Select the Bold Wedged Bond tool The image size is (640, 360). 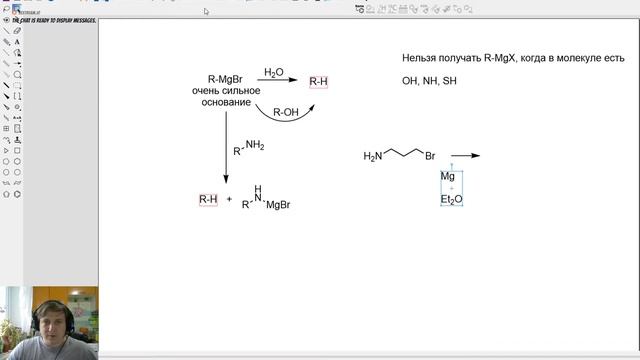[x=6, y=96]
